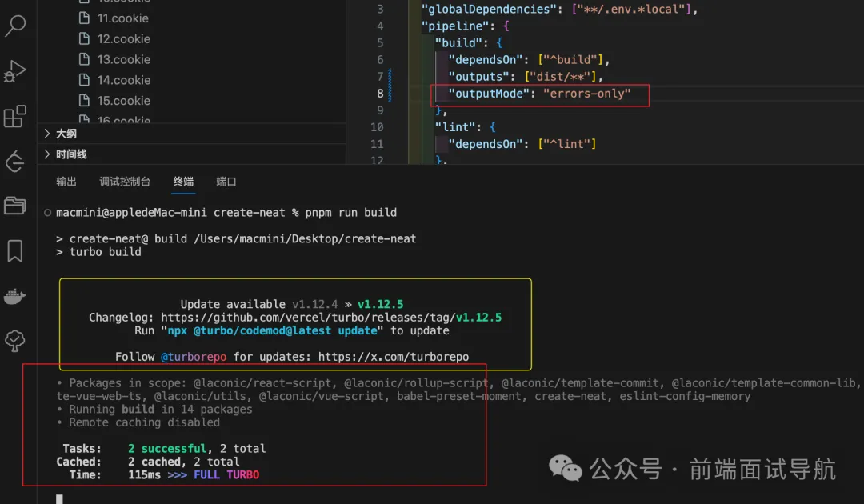Select 14.cookie in the file explorer
The height and width of the screenshot is (504, 864).
(123, 80)
